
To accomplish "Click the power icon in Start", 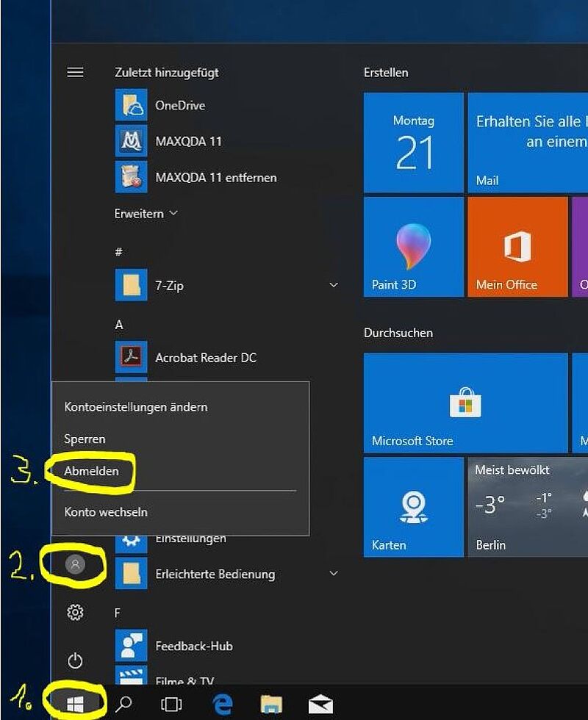I will click(x=75, y=660).
